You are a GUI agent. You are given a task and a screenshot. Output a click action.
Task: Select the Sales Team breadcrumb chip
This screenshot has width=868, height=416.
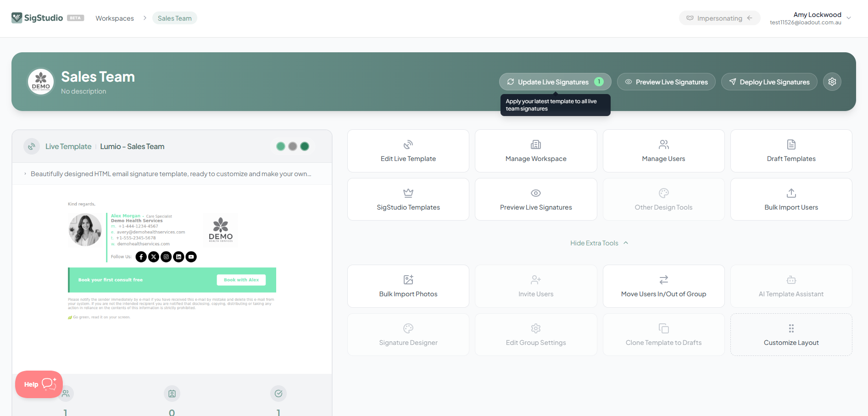pyautogui.click(x=175, y=18)
